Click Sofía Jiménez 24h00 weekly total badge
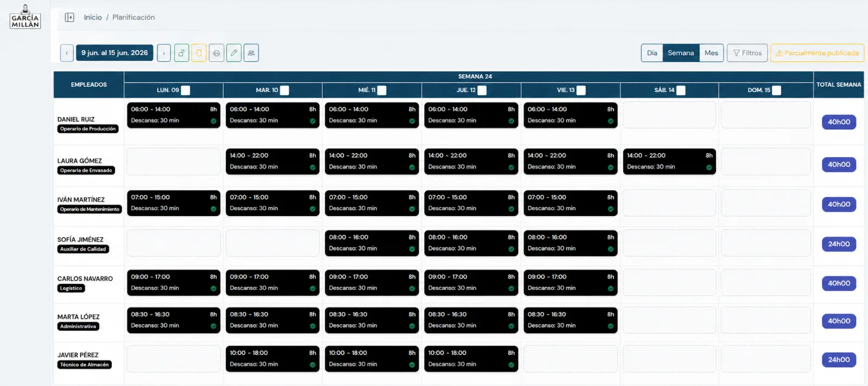The width and height of the screenshot is (868, 386). 839,244
